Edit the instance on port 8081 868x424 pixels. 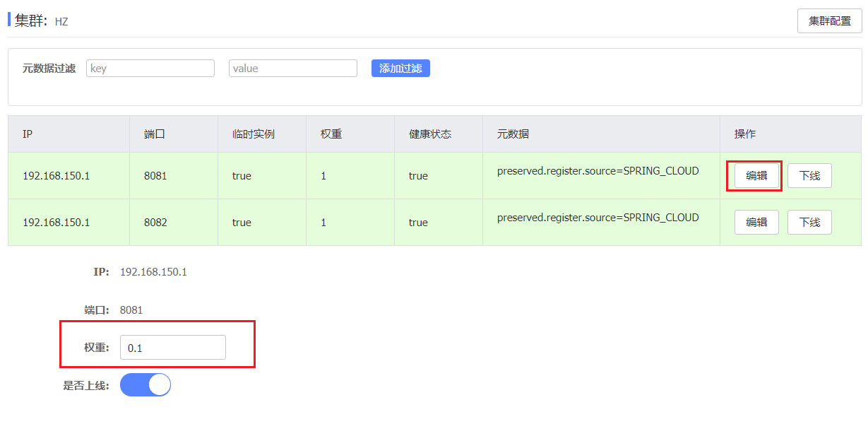(756, 176)
